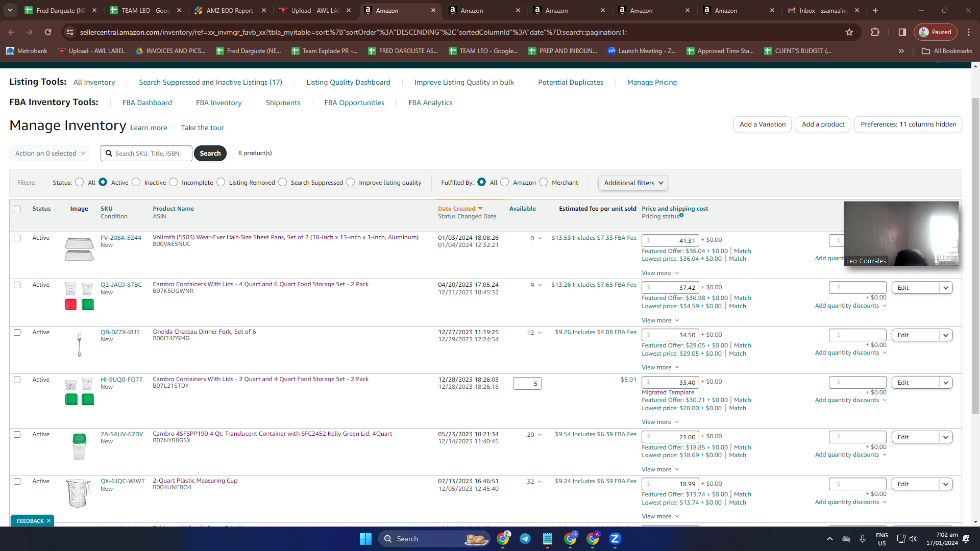
Task: Select Search Suppressed status radio
Action: click(x=282, y=182)
